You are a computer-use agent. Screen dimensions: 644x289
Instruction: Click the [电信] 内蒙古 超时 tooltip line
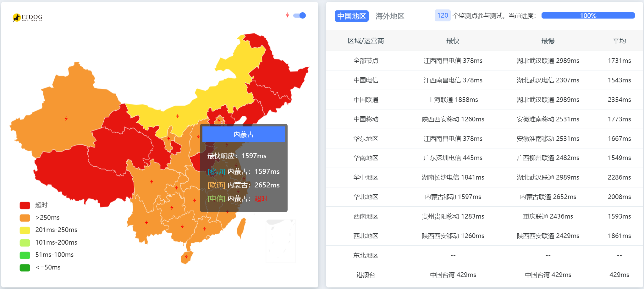point(238,198)
